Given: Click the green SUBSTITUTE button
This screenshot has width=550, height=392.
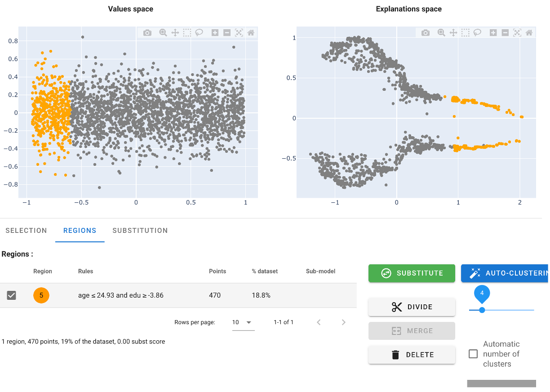Looking at the screenshot, I should 412,273.
